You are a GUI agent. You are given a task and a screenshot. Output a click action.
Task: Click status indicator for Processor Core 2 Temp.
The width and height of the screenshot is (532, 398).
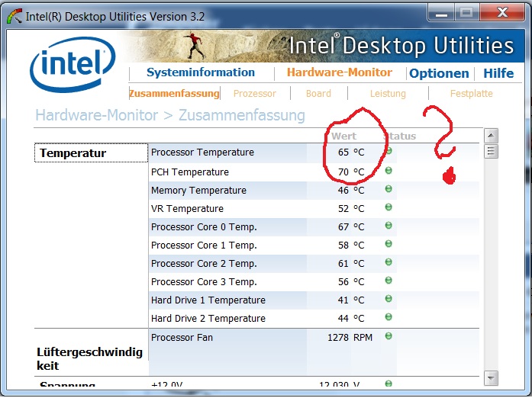click(389, 262)
